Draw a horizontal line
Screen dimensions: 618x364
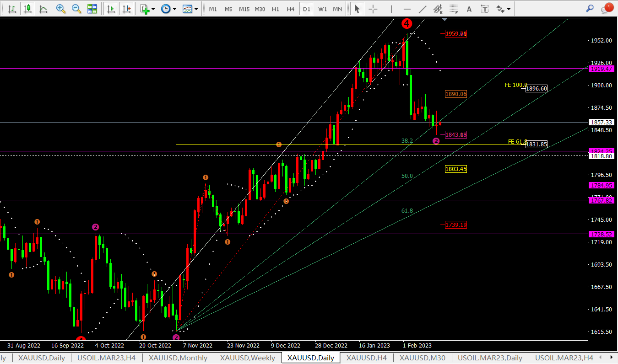click(x=407, y=9)
